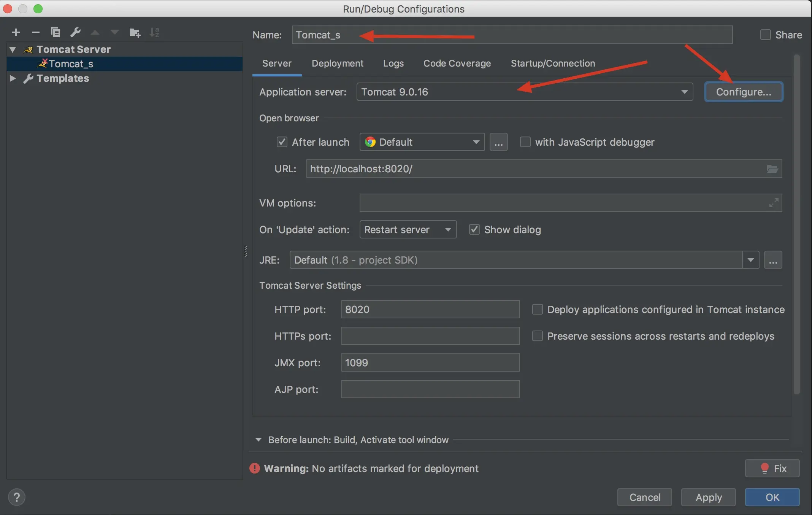Click the Configure... button
Image resolution: width=812 pixels, height=515 pixels.
pos(743,92)
